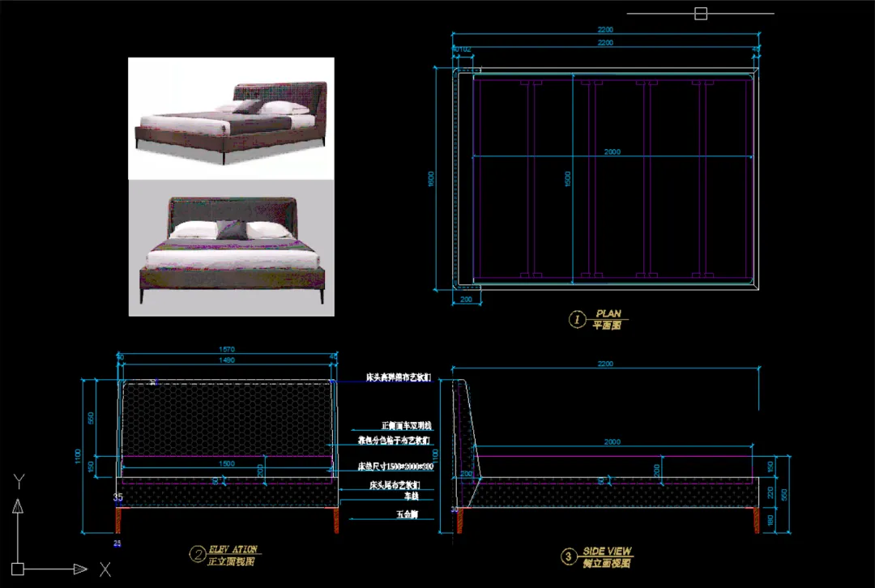Select the "200" dimension below the plan view
This screenshot has height=588, width=875.
pos(466,300)
